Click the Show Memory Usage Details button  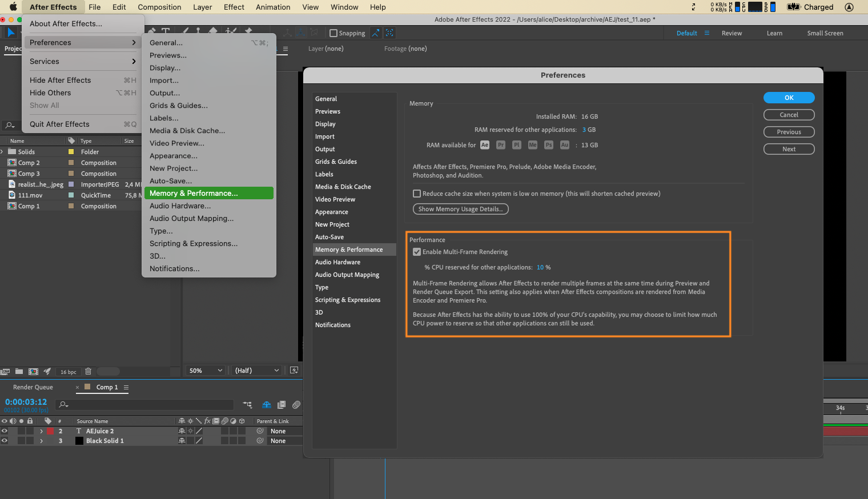[460, 209]
